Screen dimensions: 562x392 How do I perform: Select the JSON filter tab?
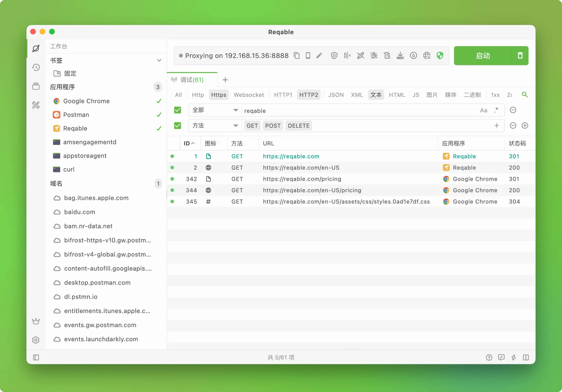tap(336, 95)
